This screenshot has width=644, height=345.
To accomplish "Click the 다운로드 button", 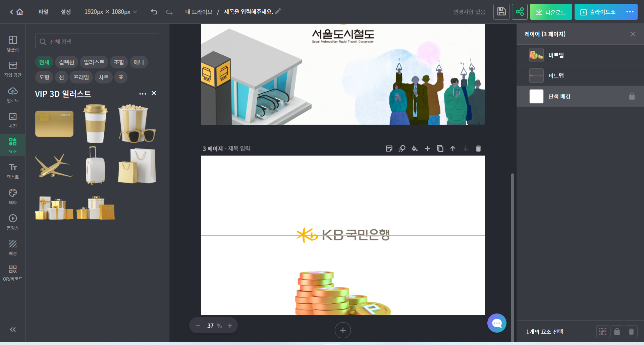I will [551, 12].
